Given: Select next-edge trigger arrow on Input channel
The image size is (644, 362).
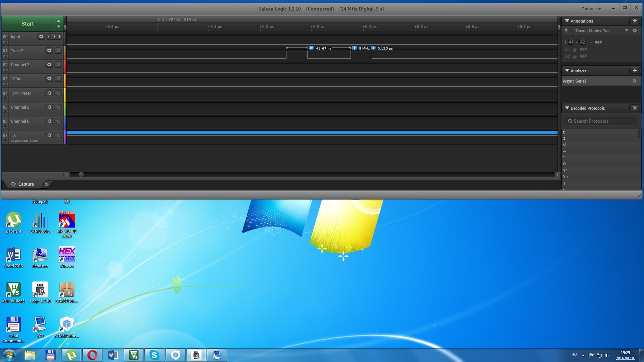Looking at the screenshot, I should coord(60,37).
